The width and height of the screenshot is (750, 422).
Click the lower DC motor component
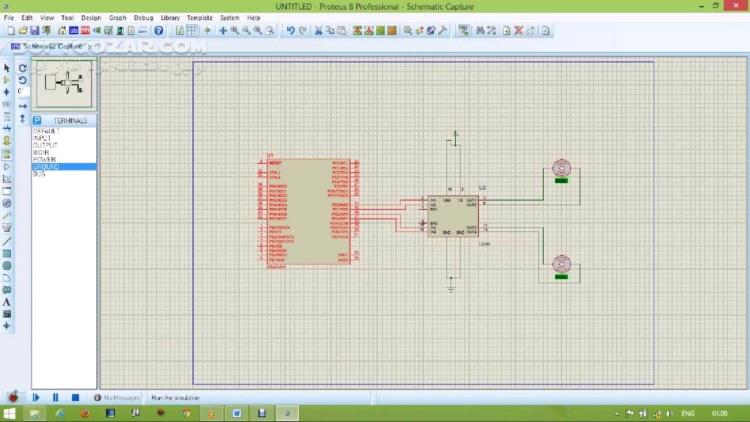561,266
